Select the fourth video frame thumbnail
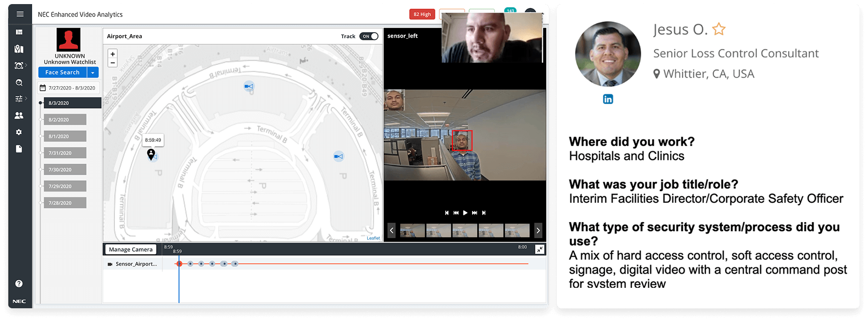868x321 pixels. (x=491, y=230)
